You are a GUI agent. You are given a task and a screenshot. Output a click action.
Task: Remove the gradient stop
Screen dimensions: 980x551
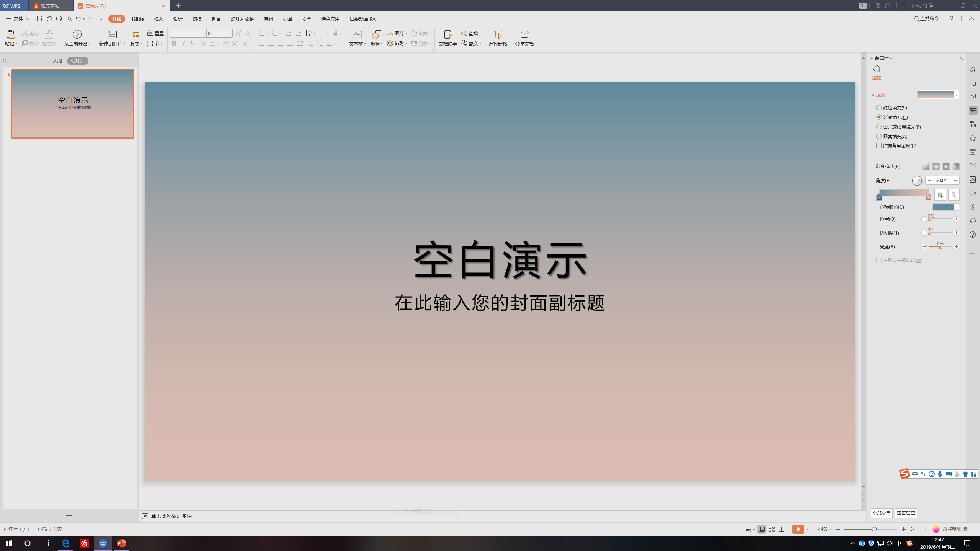click(x=954, y=195)
